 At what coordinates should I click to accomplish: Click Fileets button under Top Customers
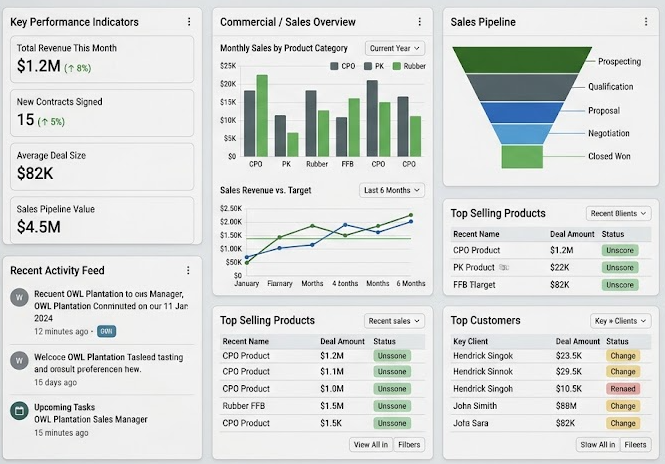coord(635,444)
